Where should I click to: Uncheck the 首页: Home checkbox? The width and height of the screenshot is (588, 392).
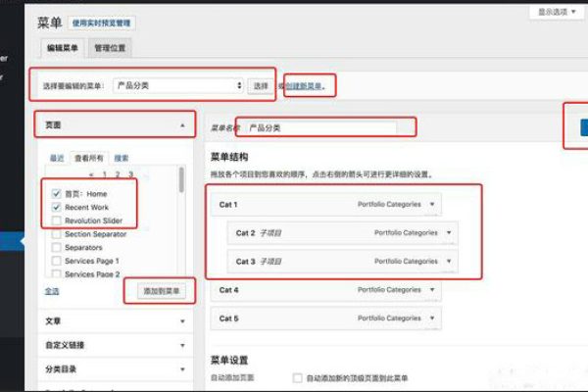(57, 194)
